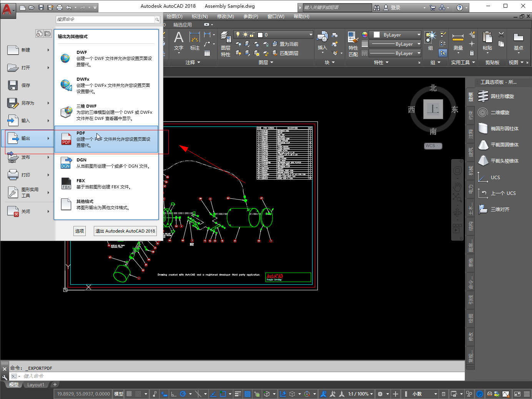
Task: Expand the Utilities (实用工具) panel
Action: point(463,62)
